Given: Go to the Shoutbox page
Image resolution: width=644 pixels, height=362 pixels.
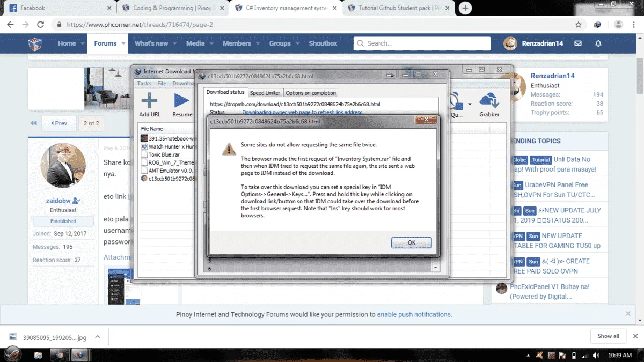Looking at the screenshot, I should (323, 43).
